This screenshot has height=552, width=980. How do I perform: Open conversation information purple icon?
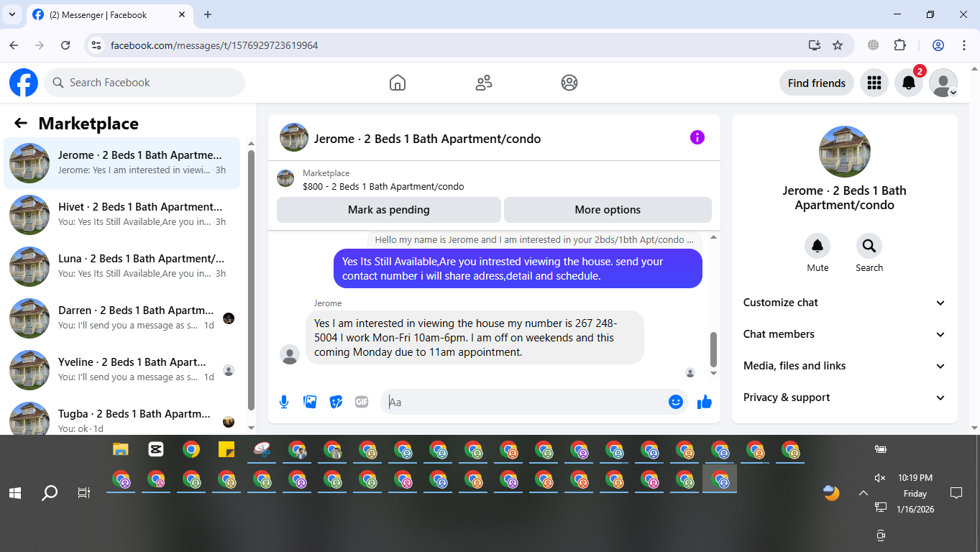697,137
